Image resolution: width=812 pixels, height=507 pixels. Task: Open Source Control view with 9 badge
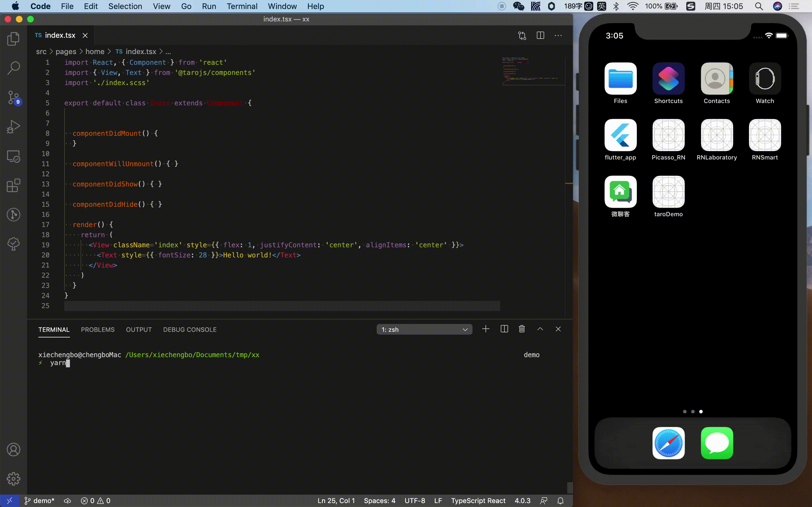coord(14,97)
